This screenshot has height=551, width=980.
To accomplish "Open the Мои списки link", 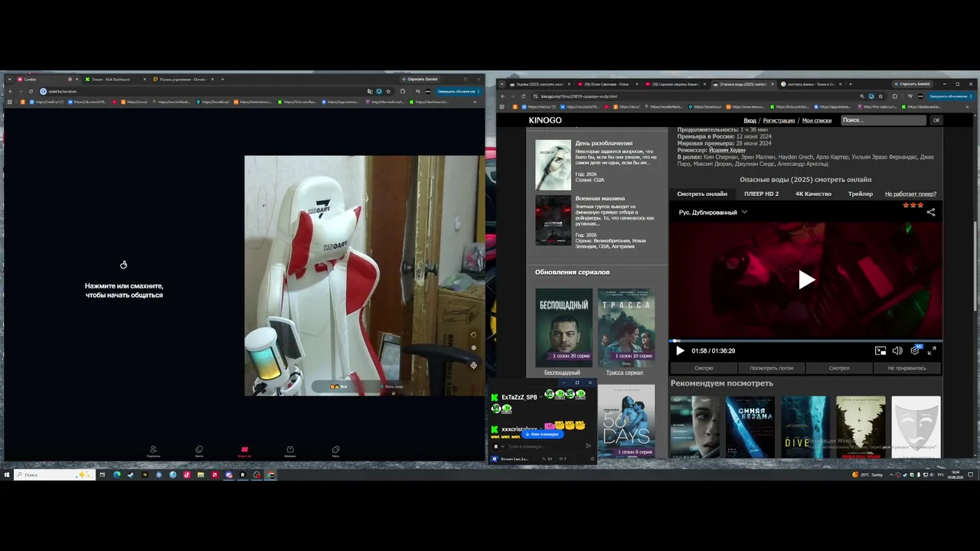I will 817,120.
